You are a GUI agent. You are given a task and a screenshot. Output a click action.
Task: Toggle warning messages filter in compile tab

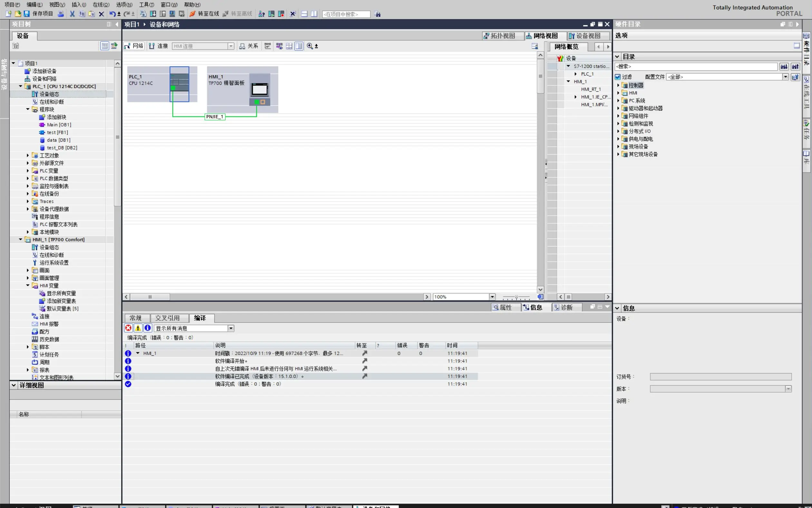pos(138,328)
